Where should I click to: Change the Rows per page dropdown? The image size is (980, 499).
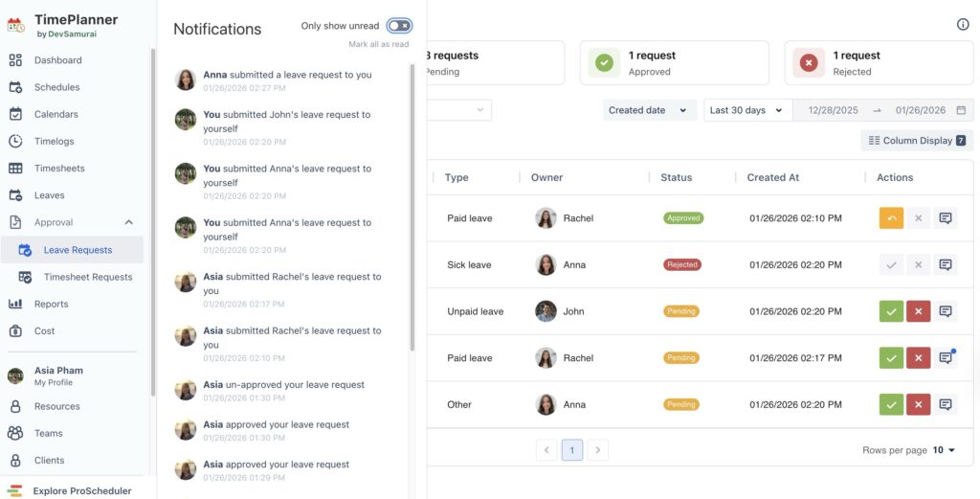point(944,450)
